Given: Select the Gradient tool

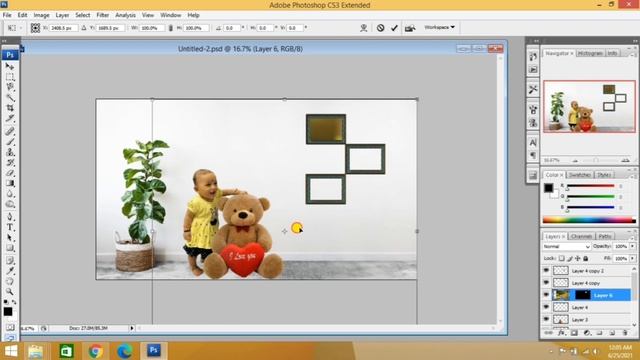Looking at the screenshot, I should (10, 183).
